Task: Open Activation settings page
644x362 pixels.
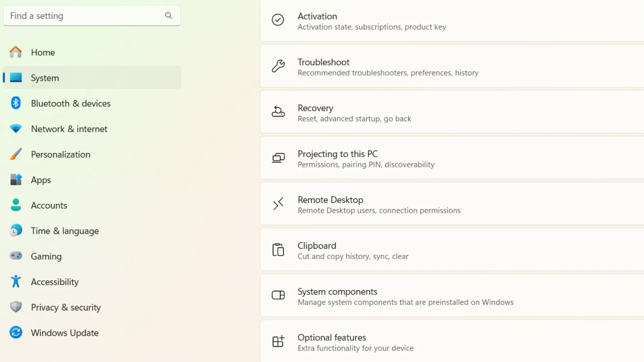Action: pos(372,21)
